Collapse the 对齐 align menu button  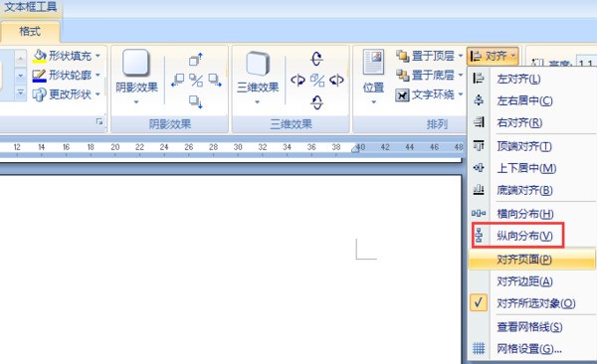point(494,56)
